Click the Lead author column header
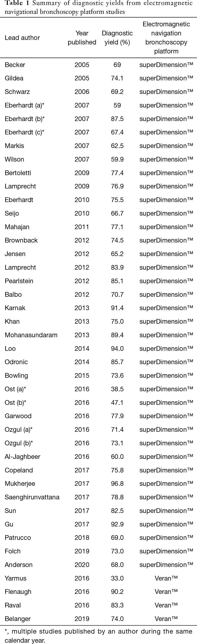This screenshot has width=197, height=644. tap(22, 38)
